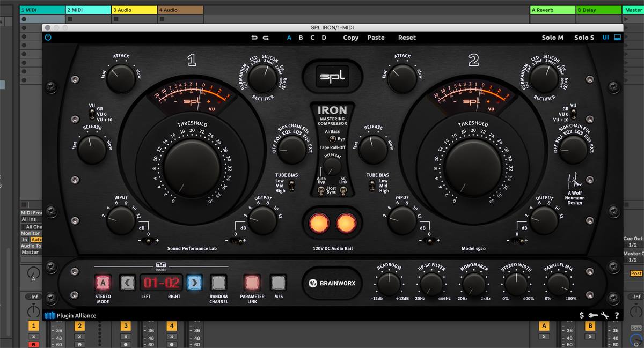644x348 pixels.
Task: Click the question mark help icon
Action: pyautogui.click(x=617, y=315)
